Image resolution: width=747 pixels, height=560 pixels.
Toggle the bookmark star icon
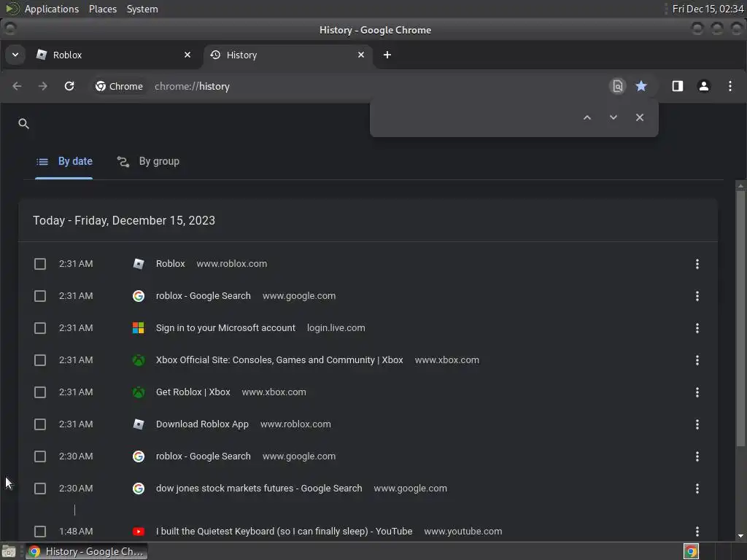[x=641, y=86]
